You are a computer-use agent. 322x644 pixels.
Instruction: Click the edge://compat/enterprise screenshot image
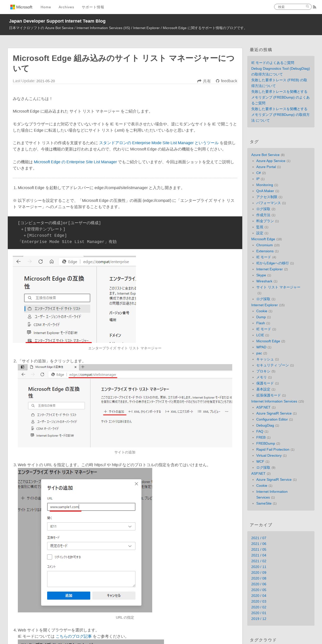74,299
